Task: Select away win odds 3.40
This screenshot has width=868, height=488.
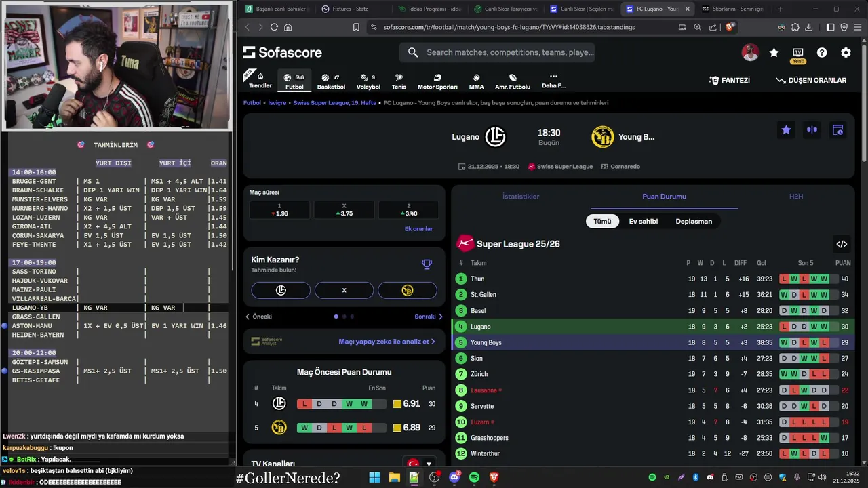Action: [408, 209]
